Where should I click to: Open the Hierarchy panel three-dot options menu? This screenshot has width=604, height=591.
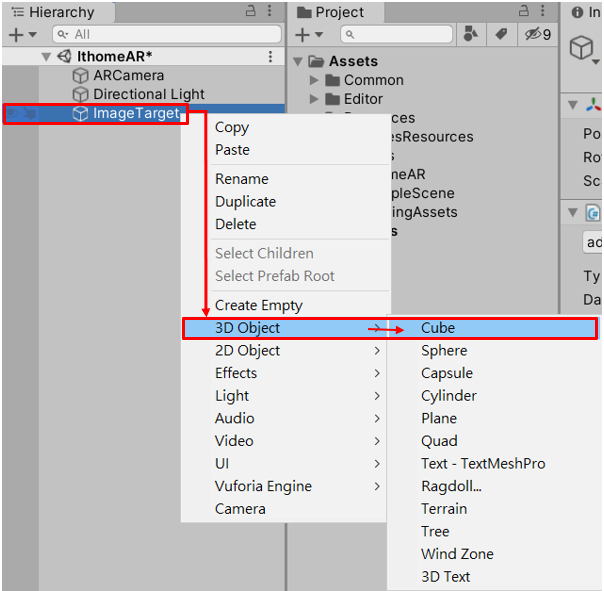click(x=270, y=11)
